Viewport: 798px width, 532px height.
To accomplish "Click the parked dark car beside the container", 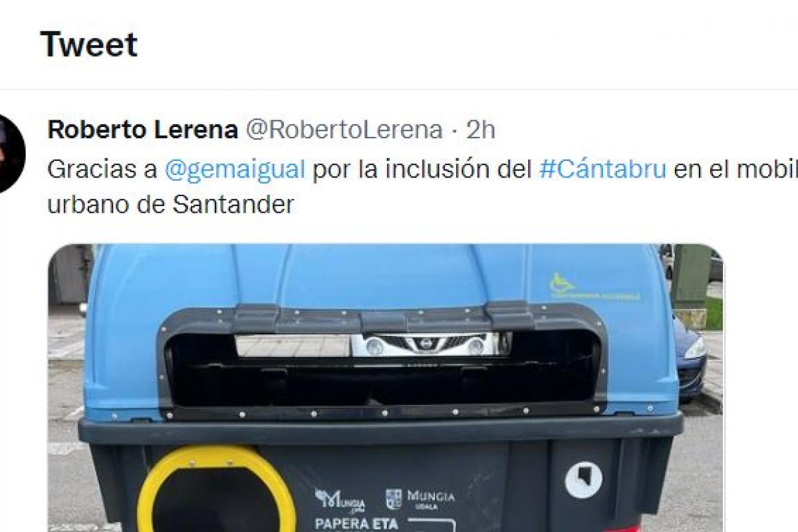I will (690, 356).
